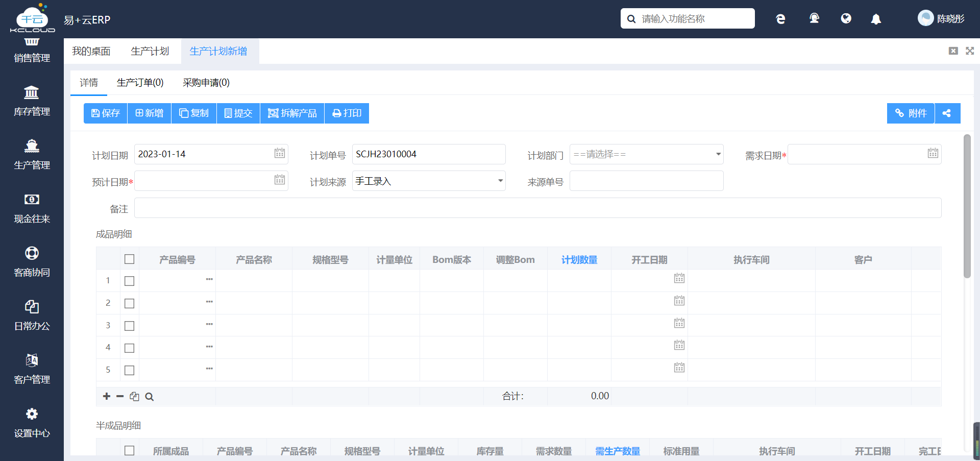The height and width of the screenshot is (461, 980).
Task: Click 提交 button
Action: tap(238, 113)
